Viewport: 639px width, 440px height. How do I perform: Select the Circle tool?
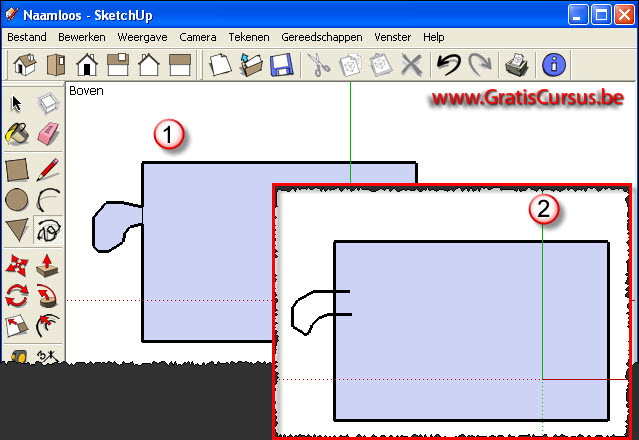17,200
